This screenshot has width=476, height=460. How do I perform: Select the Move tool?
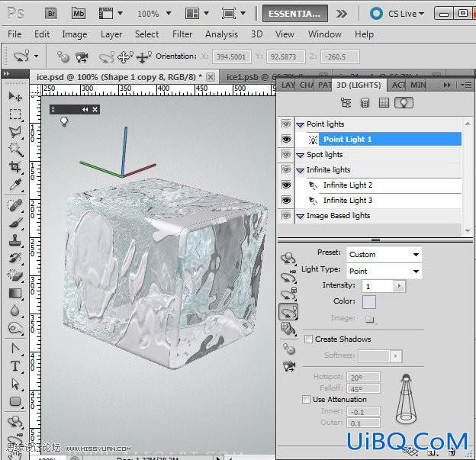coord(15,97)
